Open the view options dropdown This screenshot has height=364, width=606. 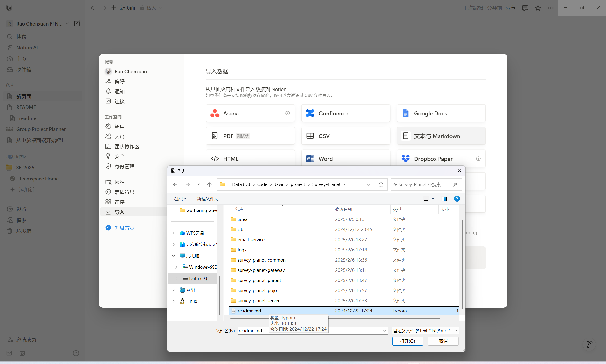pos(433,199)
